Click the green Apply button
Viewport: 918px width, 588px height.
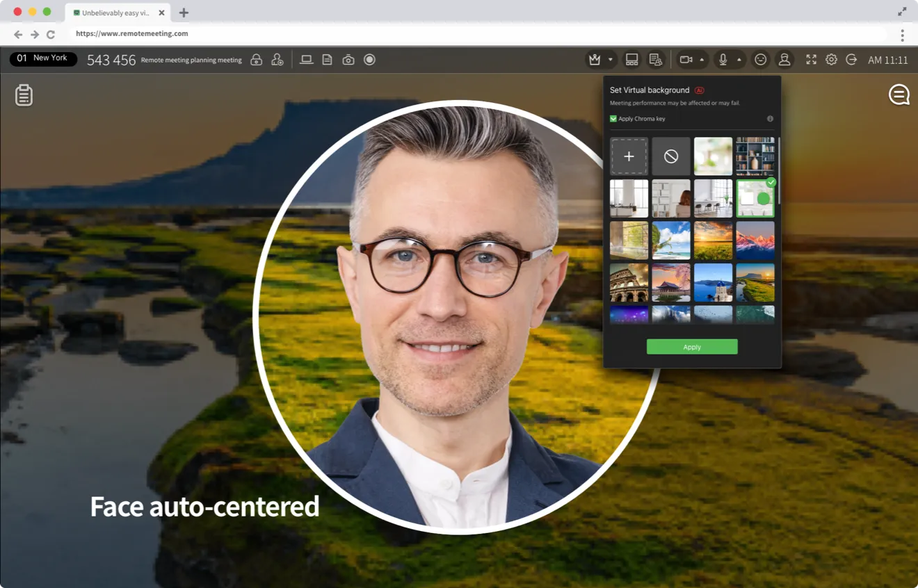[692, 347]
